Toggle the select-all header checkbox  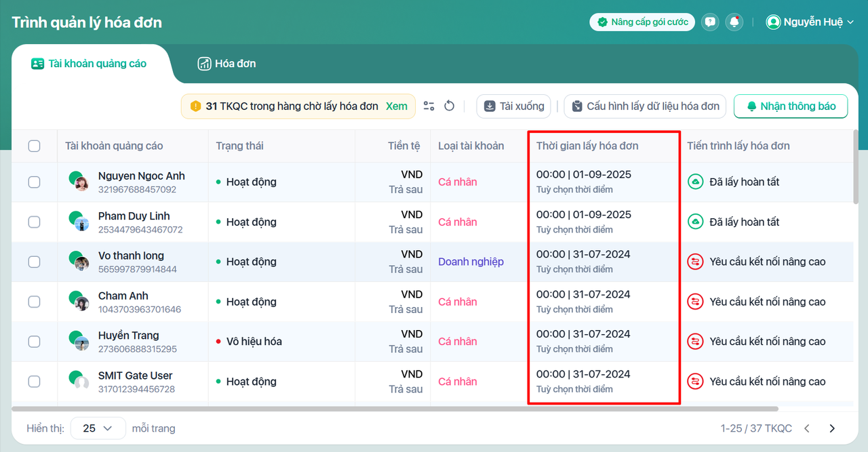34,146
